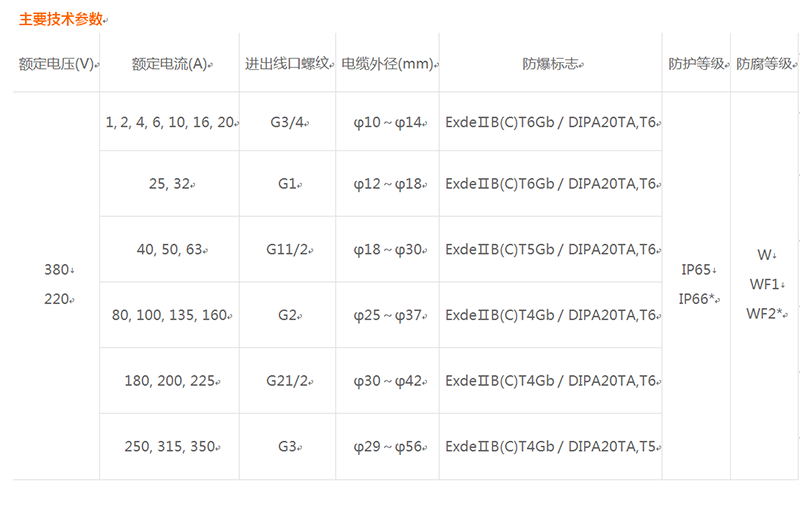The height and width of the screenshot is (515, 800).
Task: Select the 380 voltage value
Action: pos(57,269)
